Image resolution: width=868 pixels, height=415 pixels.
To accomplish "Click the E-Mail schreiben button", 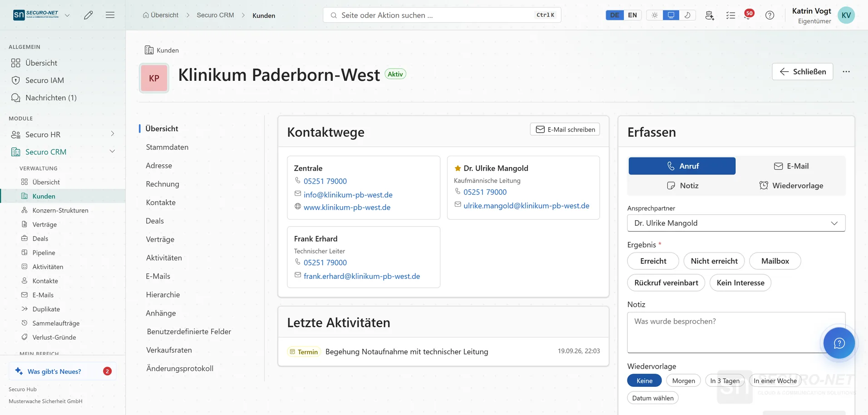I will click(x=565, y=129).
